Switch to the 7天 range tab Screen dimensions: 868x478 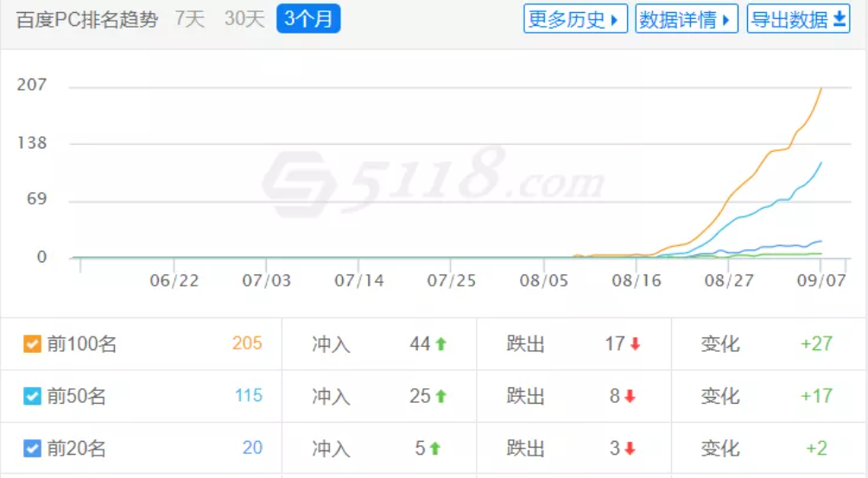click(190, 19)
